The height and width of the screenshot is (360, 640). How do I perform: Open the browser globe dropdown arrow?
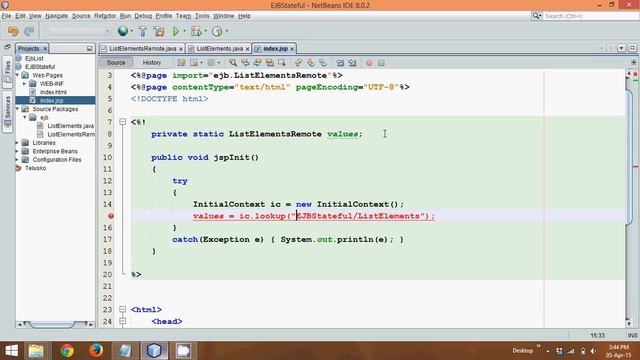[x=131, y=31]
